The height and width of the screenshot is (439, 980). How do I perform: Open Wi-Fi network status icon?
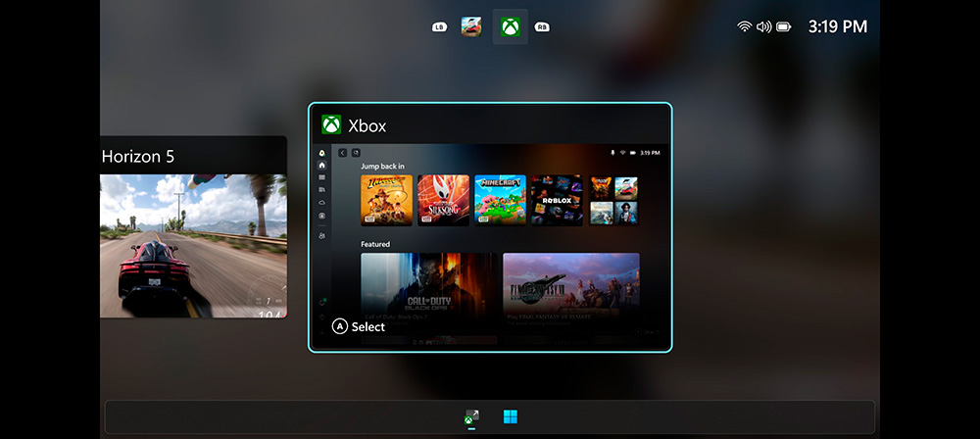(x=745, y=26)
